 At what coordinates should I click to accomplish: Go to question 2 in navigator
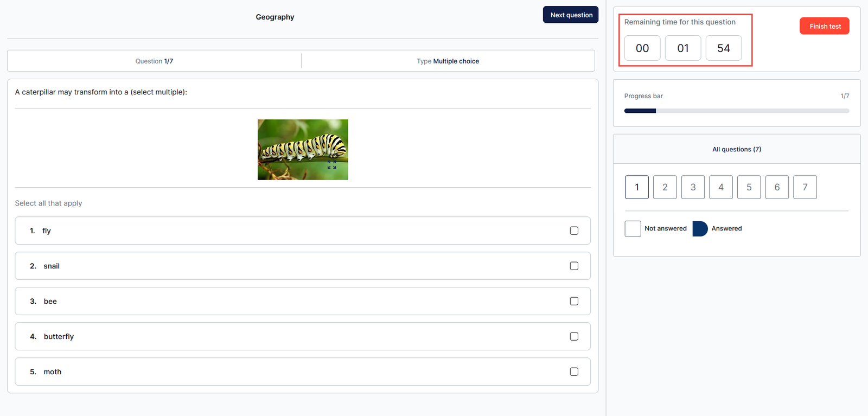click(665, 187)
